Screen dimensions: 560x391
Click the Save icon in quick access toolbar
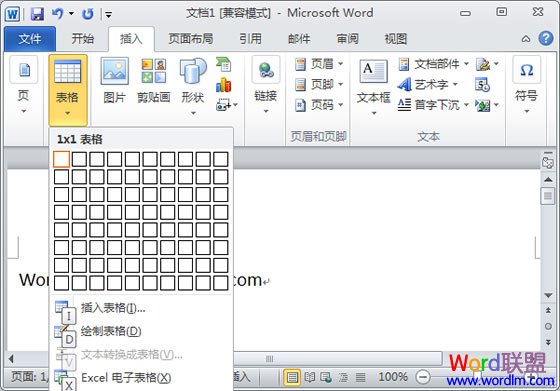(x=37, y=14)
